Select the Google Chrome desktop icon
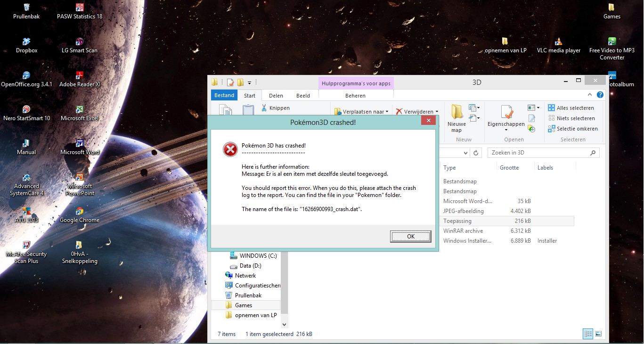 click(x=80, y=215)
